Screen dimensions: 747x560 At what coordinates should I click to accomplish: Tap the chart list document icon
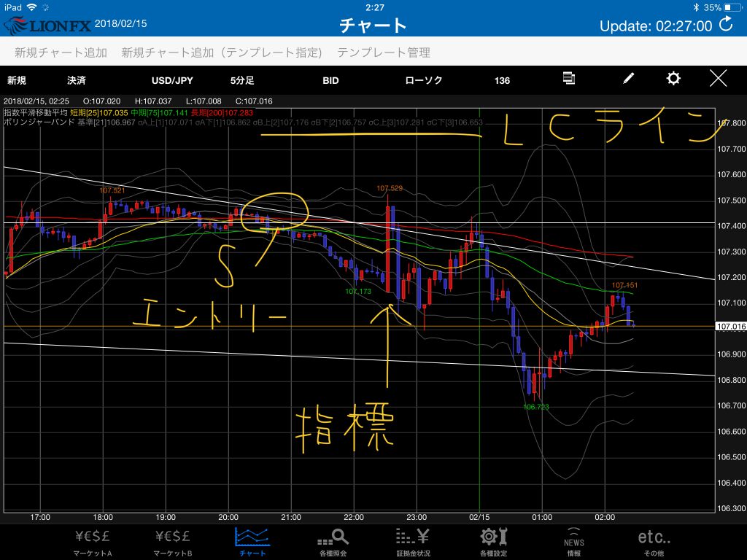[x=570, y=79]
